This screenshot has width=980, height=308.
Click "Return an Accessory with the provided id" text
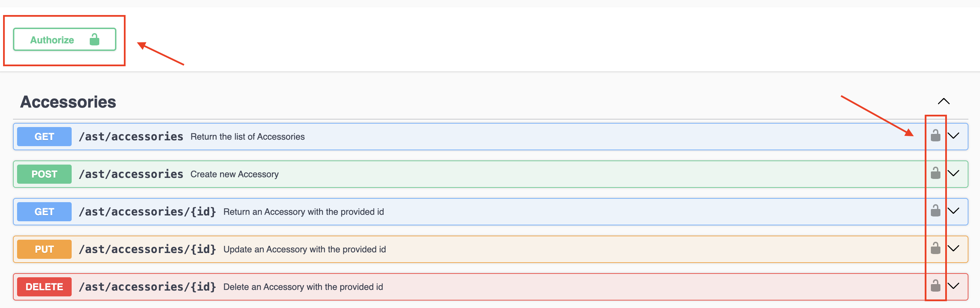303,212
